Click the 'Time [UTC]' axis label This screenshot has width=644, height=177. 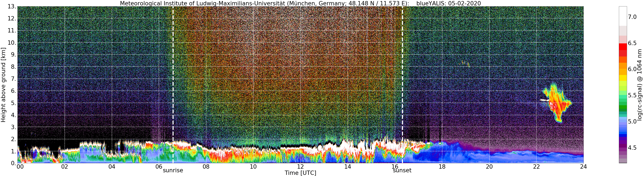(x=300, y=173)
